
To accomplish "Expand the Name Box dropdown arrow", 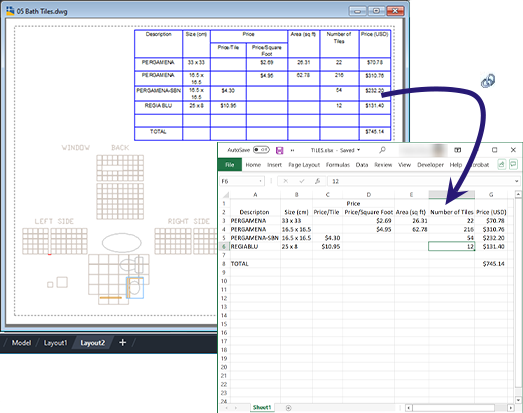I will [x=260, y=181].
